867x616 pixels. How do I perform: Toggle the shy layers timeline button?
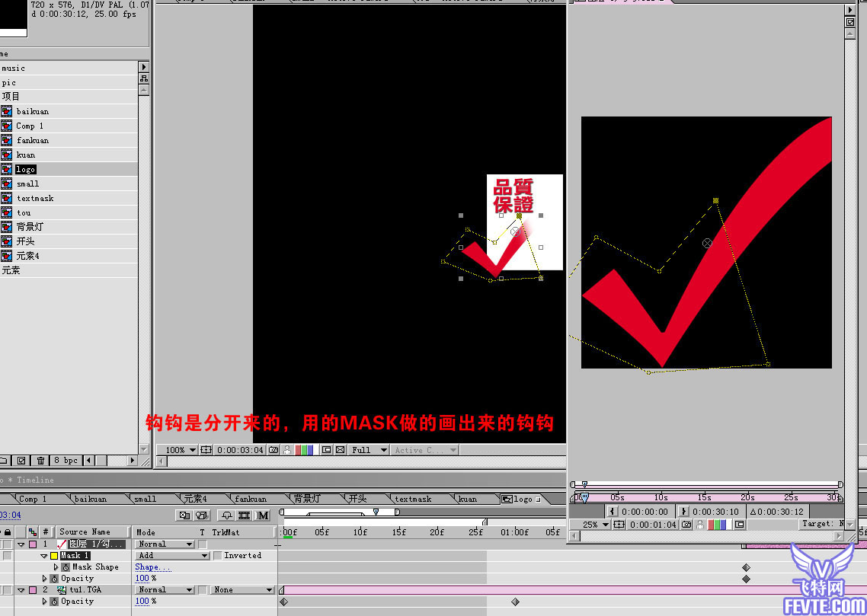(x=226, y=515)
